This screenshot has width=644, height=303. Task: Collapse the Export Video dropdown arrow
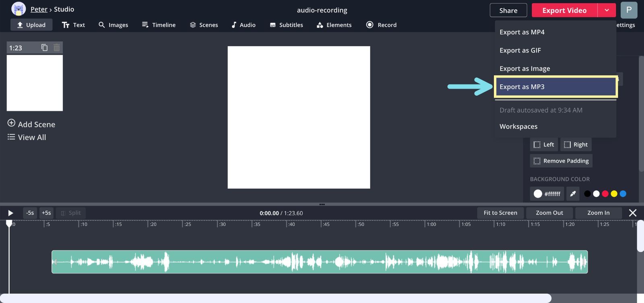click(x=607, y=10)
